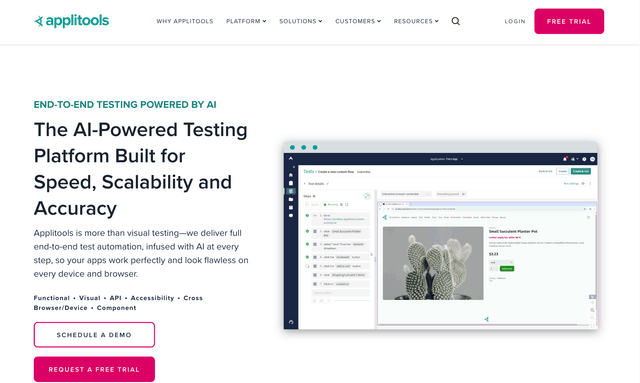The image size is (640, 383).
Task: Click the SCHEDULE A DEMO button
Action: point(94,335)
